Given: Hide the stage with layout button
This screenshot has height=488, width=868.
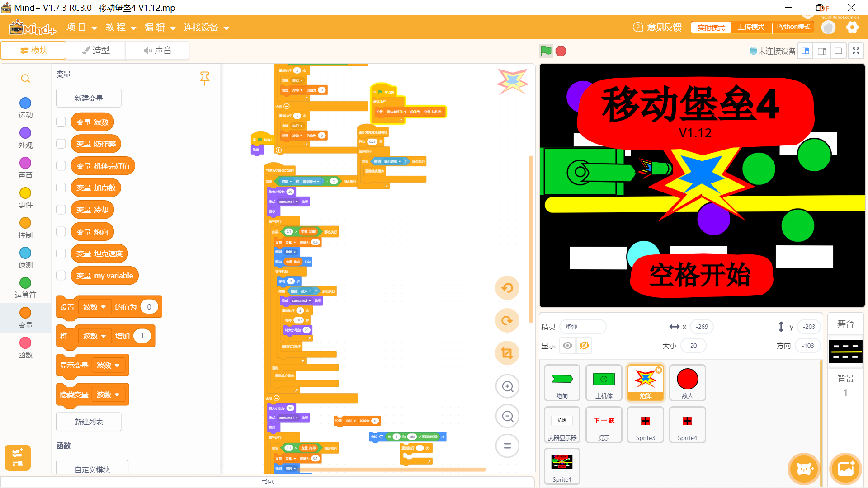Looking at the screenshot, I should 838,51.
